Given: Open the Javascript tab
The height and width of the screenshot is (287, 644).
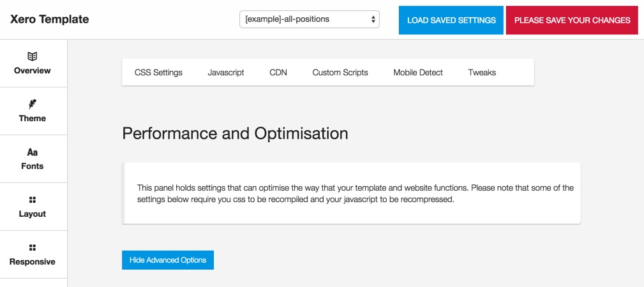Looking at the screenshot, I should click(x=226, y=73).
